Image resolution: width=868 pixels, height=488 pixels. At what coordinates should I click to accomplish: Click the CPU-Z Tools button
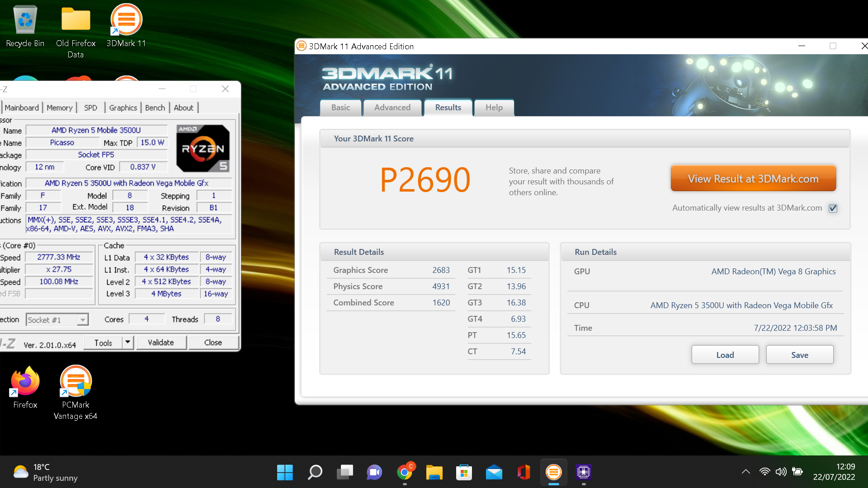coord(103,343)
